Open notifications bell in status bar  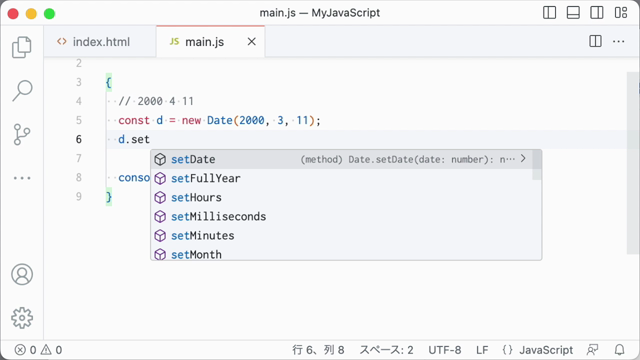(x=620, y=350)
